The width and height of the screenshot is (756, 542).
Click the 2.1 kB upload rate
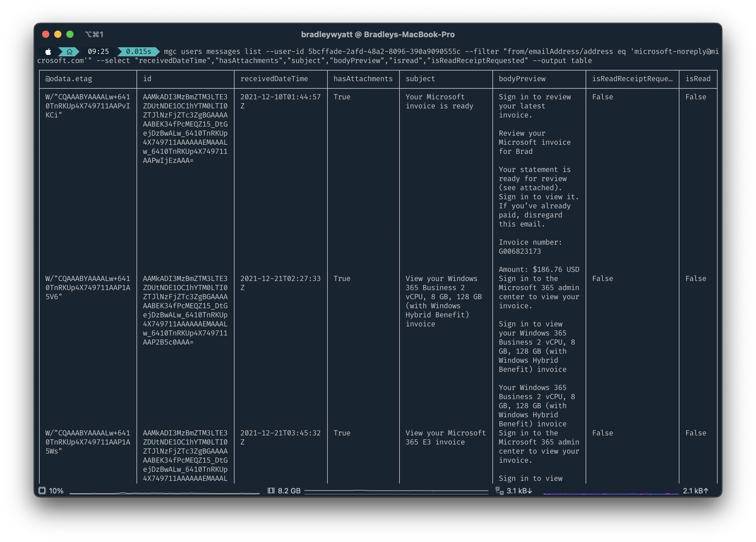[695, 491]
